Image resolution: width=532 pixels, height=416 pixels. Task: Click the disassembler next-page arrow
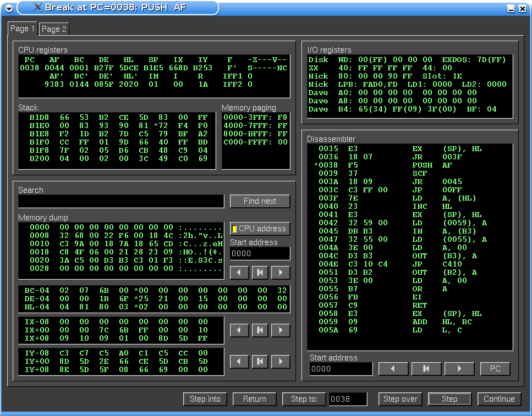pos(459,369)
